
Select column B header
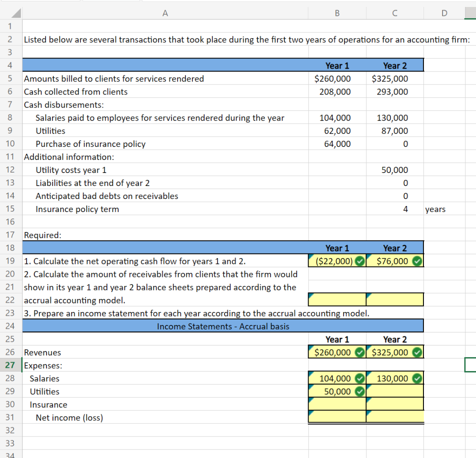pos(337,13)
